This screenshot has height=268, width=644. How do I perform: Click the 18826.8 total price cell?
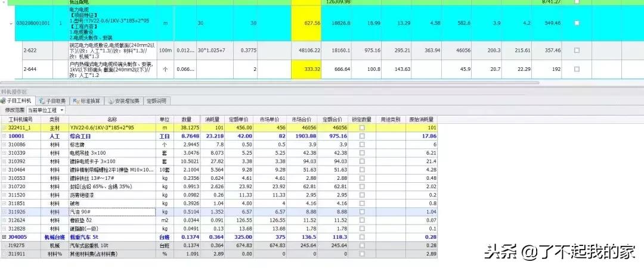point(336,23)
